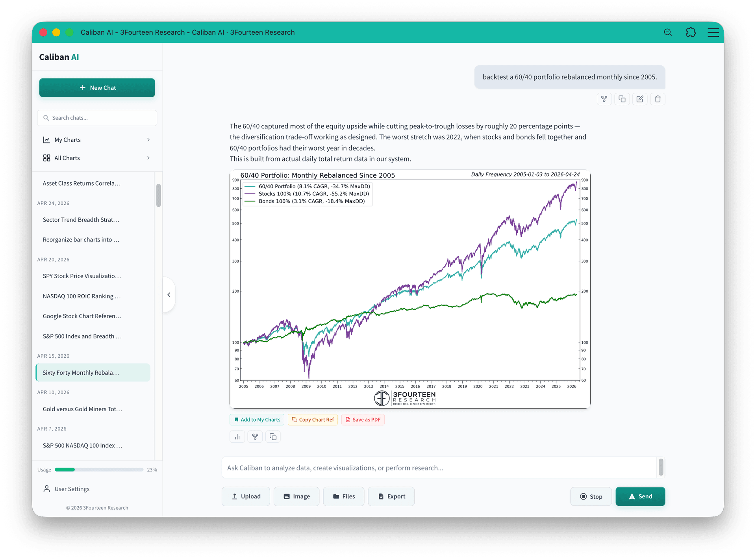
Task: Click the search icon in the title bar
Action: tap(667, 32)
